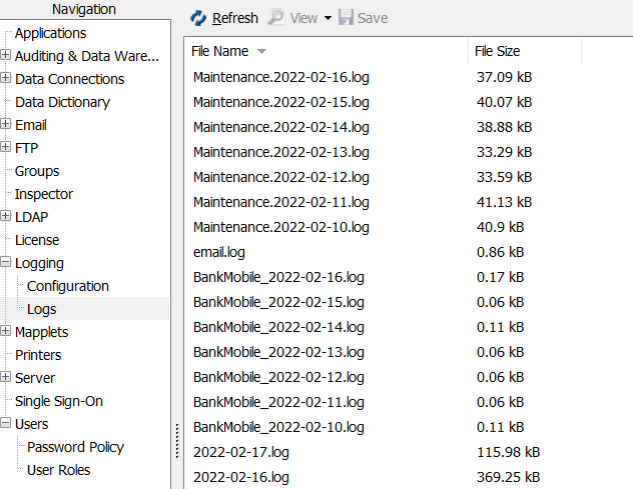This screenshot has width=633, height=489.
Task: Expand the Auditing & Data Warehouse node
Action: point(6,56)
